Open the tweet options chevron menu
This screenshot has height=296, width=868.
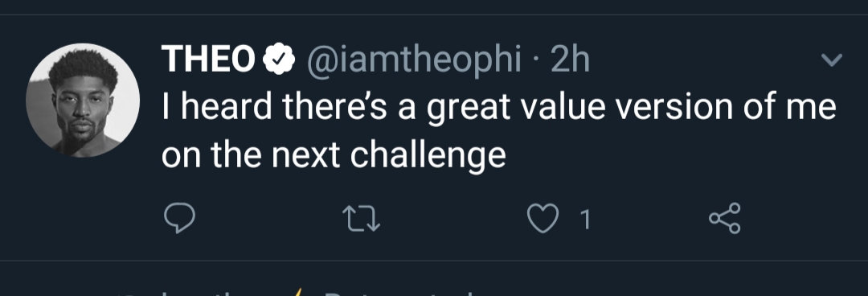click(x=832, y=60)
